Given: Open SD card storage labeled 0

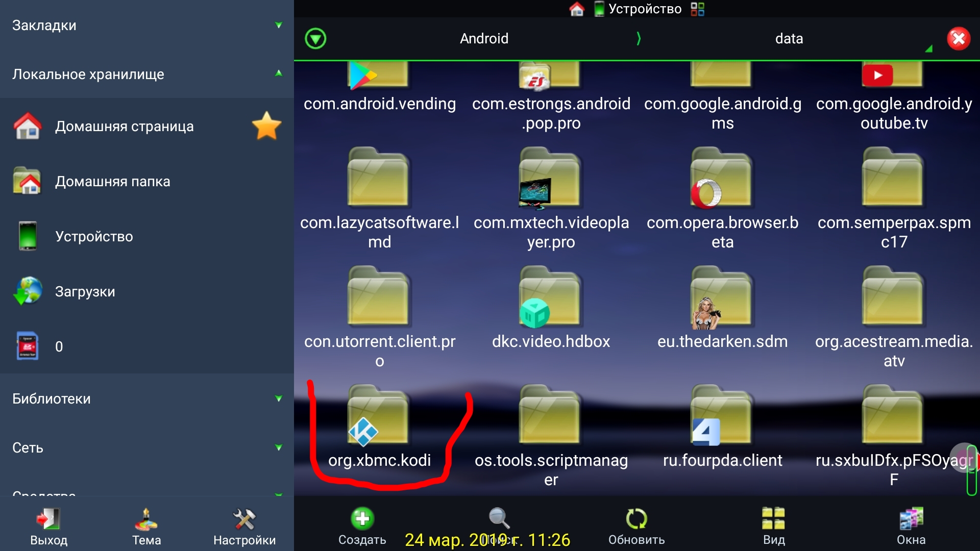Looking at the screenshot, I should 147,346.
